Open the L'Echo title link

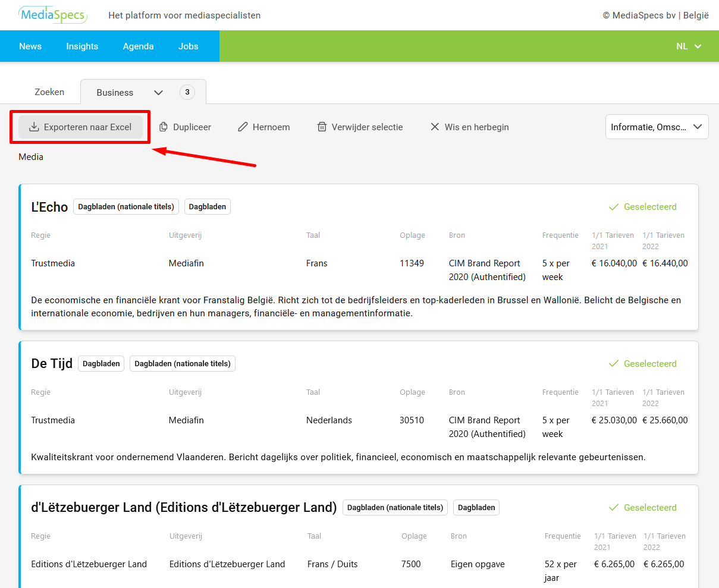[49, 207]
